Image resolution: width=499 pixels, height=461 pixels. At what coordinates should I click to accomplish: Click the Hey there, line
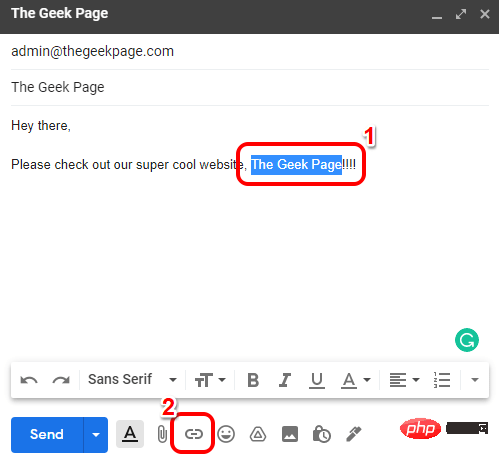41,126
